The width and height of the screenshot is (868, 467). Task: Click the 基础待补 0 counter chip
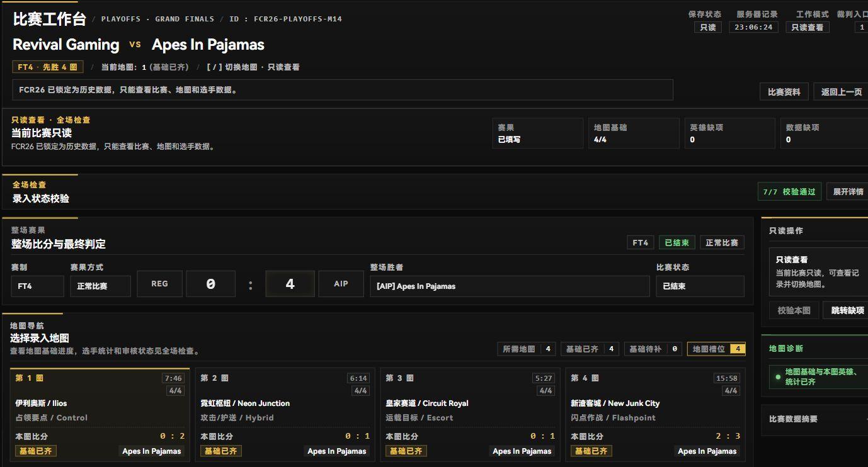(653, 349)
